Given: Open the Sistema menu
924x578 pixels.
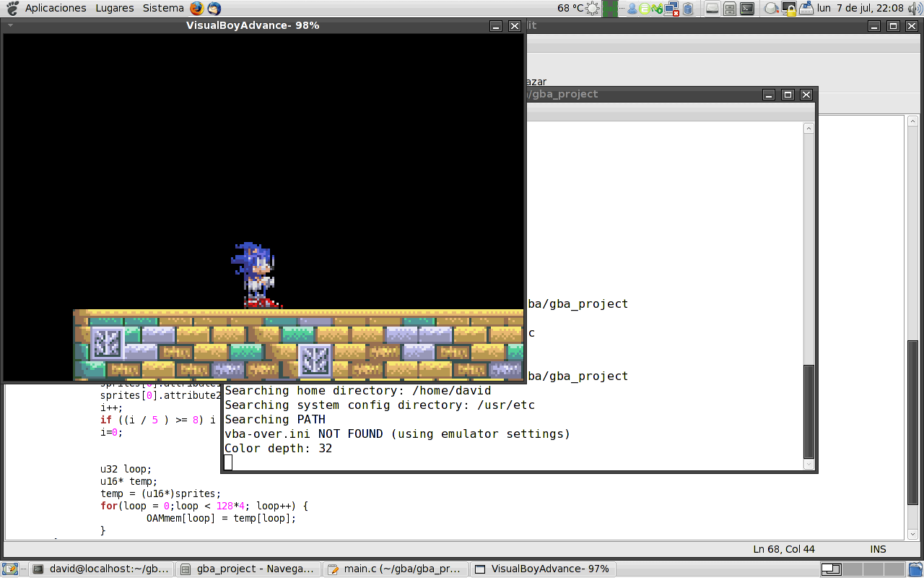Looking at the screenshot, I should click(163, 9).
